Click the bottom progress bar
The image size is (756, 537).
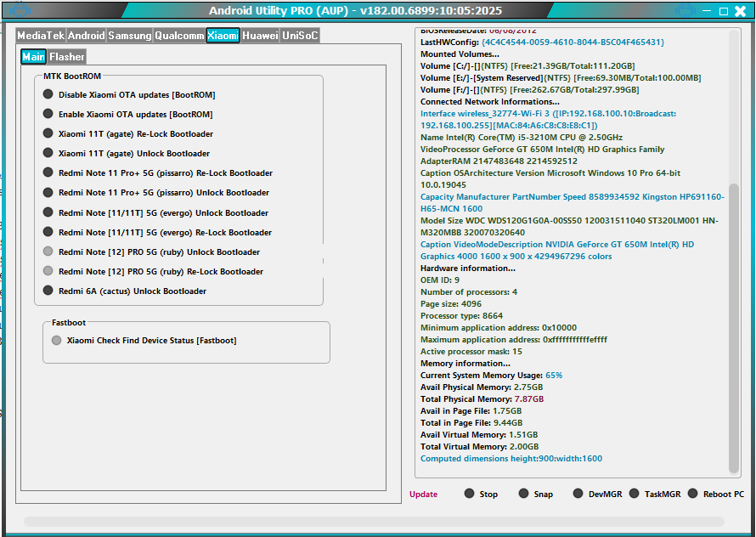[374, 522]
